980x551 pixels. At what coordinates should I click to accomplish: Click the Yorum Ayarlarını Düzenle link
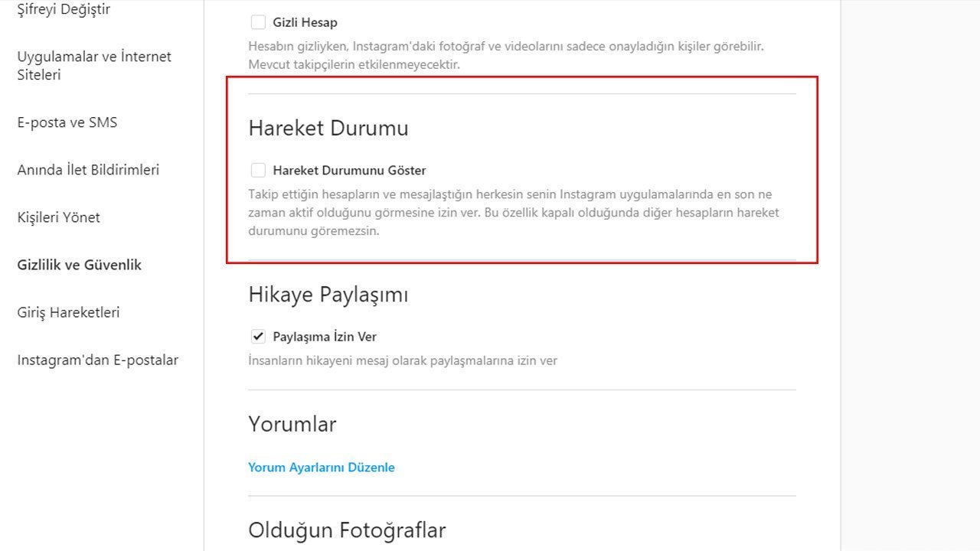[x=322, y=467]
